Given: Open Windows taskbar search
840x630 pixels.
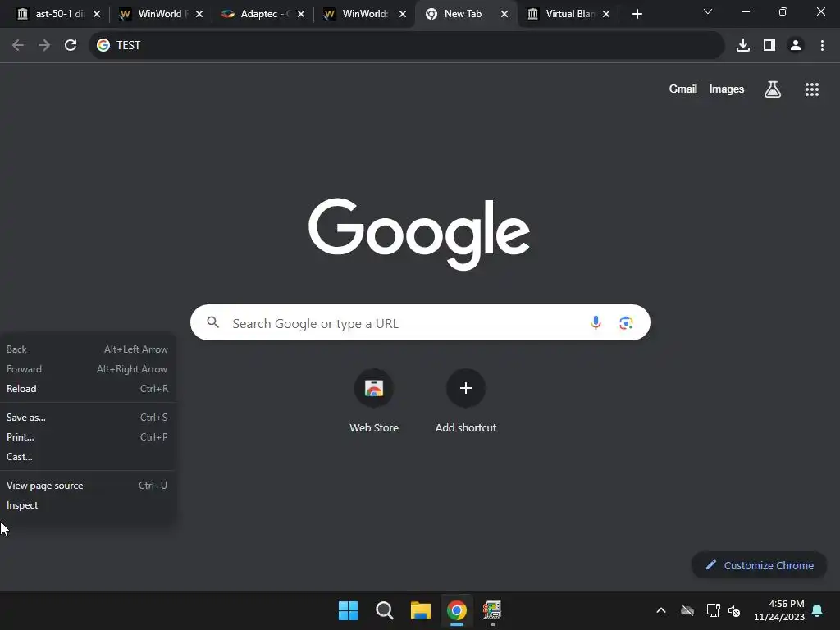Looking at the screenshot, I should pyautogui.click(x=384, y=610).
